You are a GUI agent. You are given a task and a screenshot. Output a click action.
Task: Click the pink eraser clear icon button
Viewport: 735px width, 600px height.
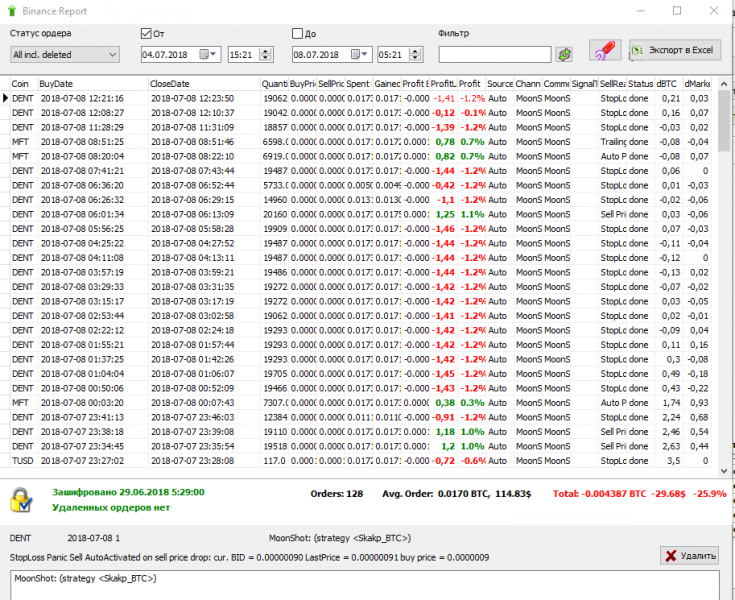[x=605, y=50]
